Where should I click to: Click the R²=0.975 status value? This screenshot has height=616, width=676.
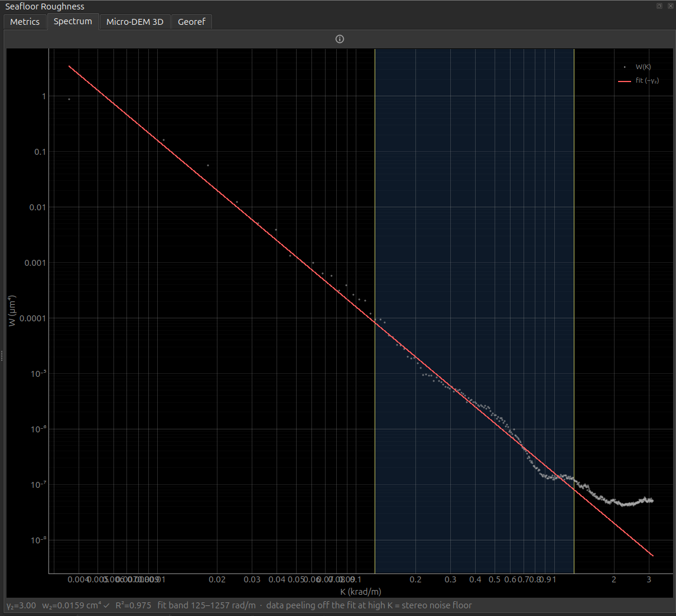coord(133,605)
